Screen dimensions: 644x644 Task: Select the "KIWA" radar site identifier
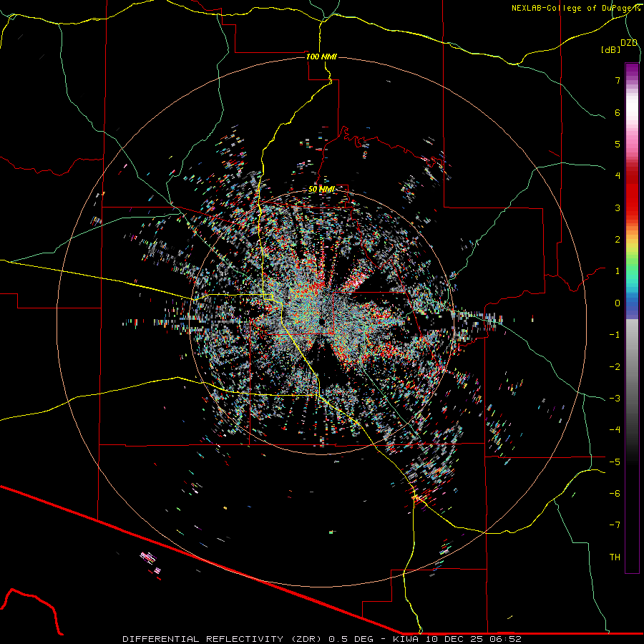pos(406,639)
